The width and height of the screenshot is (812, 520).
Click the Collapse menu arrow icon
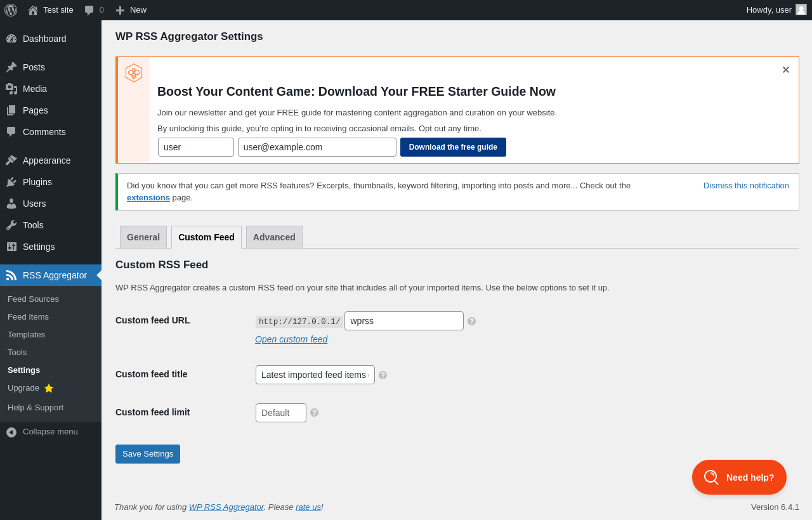11,432
